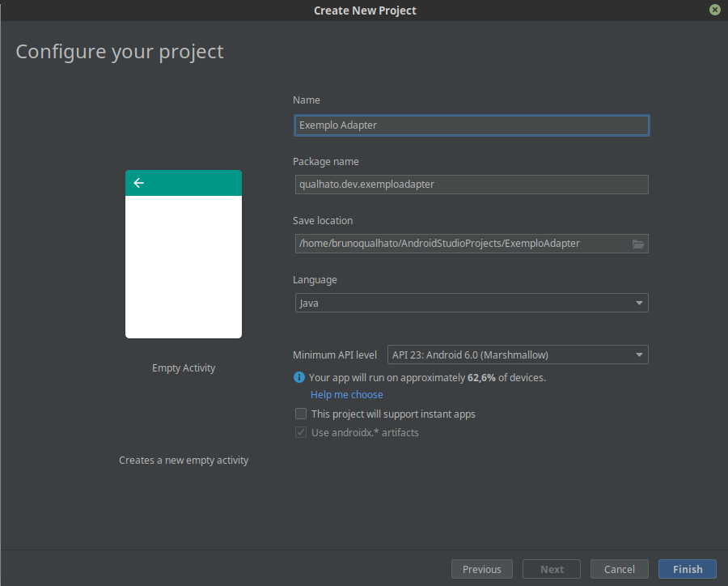Click the blue info icon about device coverage

(x=299, y=377)
